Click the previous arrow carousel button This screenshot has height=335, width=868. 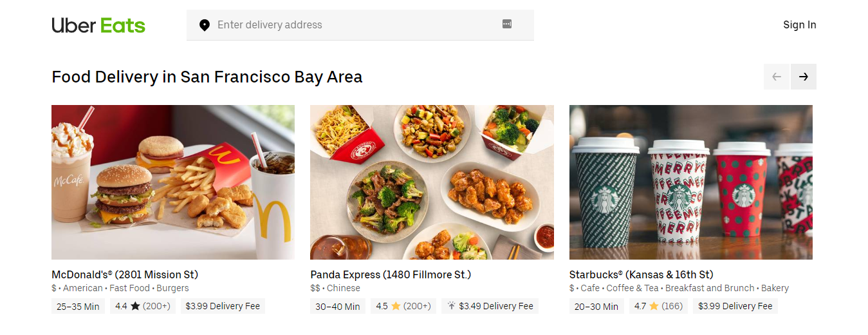[777, 77]
